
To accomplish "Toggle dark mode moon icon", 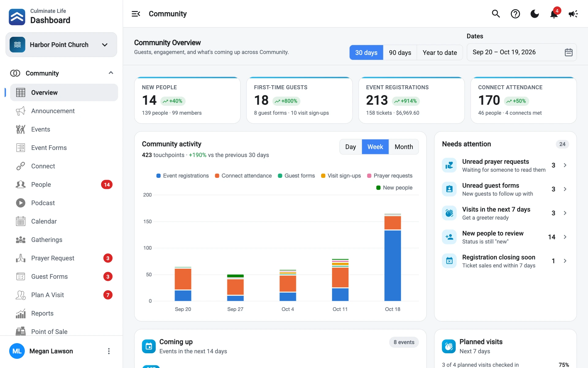I will coord(535,14).
